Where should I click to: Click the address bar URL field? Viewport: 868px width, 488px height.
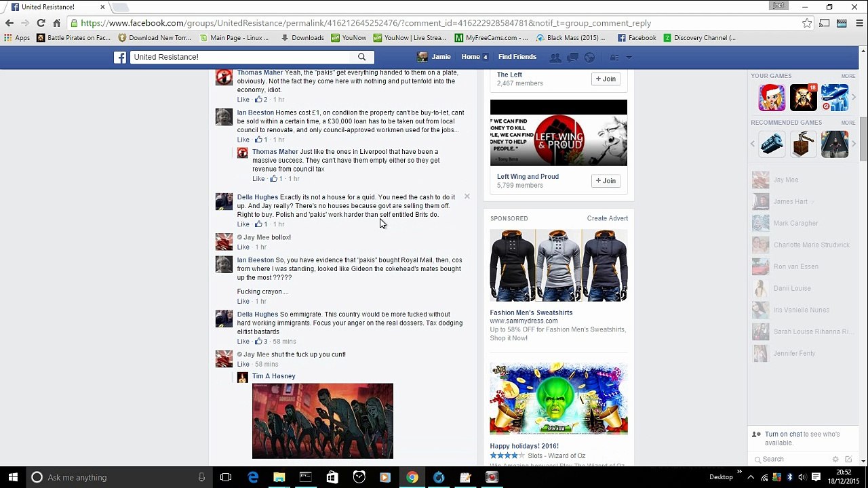click(434, 23)
